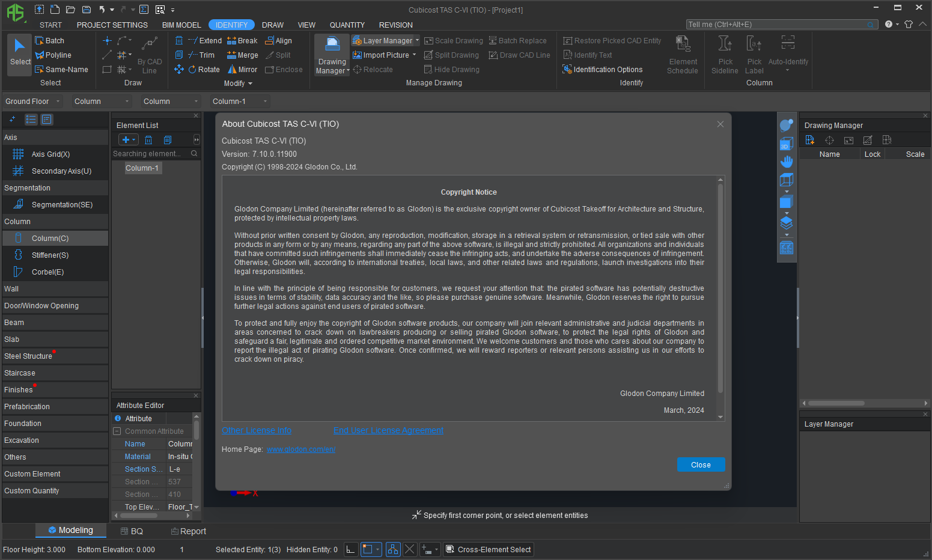This screenshot has width=932, height=560.
Task: Click the Undo arrow icon
Action: tap(102, 10)
